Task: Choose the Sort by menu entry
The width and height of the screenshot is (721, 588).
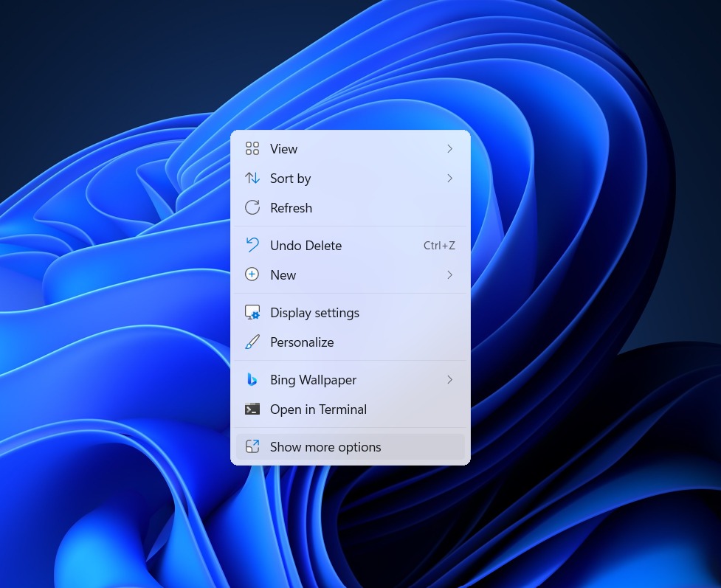Action: point(351,178)
